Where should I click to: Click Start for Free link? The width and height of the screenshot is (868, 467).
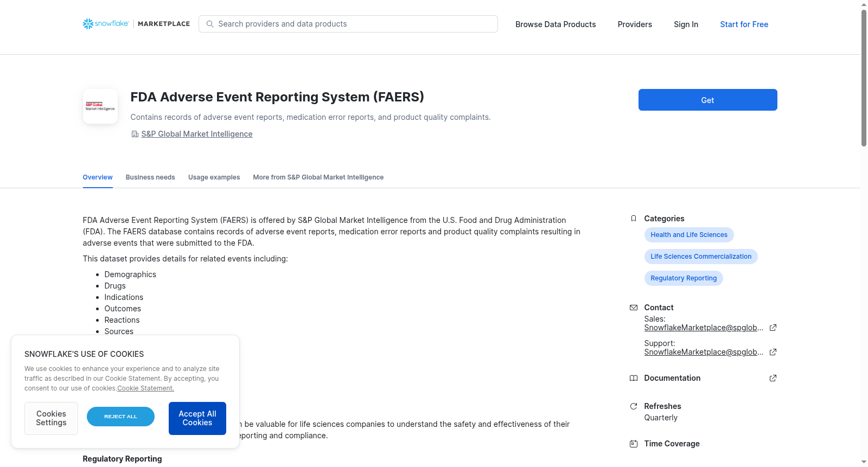(744, 24)
